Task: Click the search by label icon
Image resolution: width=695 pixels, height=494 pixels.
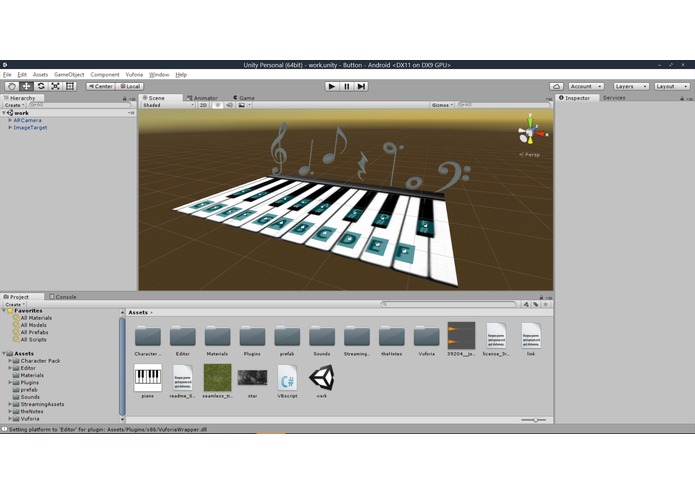Action: [x=536, y=304]
